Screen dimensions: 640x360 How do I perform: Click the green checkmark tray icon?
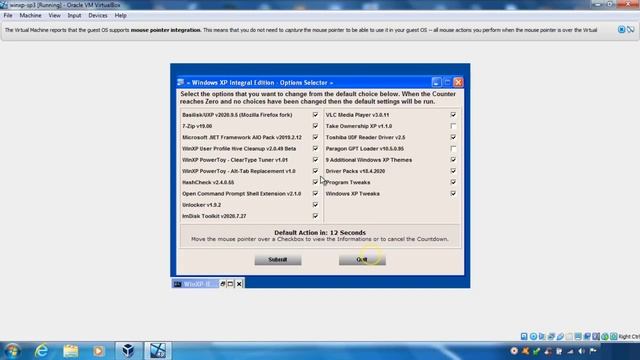tap(536, 351)
